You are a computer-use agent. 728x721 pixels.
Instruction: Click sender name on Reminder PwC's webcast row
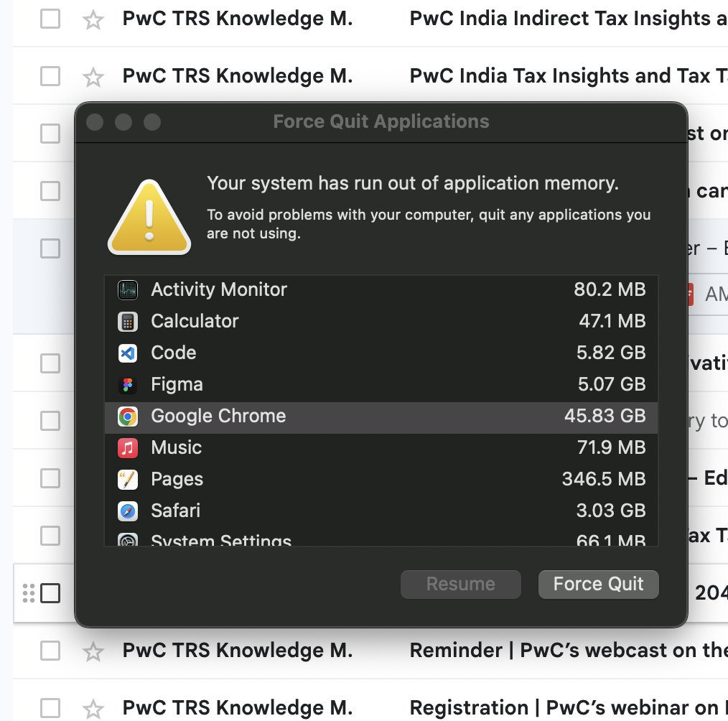[237, 651]
